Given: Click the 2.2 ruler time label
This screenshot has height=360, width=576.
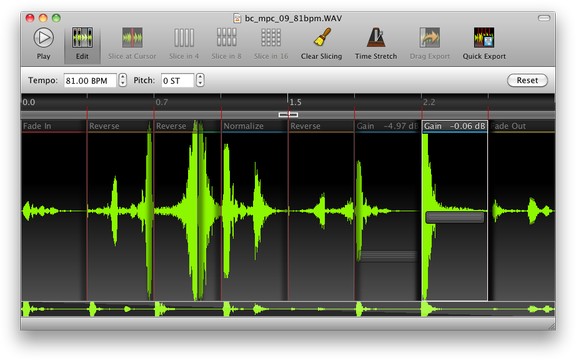Looking at the screenshot, I should [429, 102].
